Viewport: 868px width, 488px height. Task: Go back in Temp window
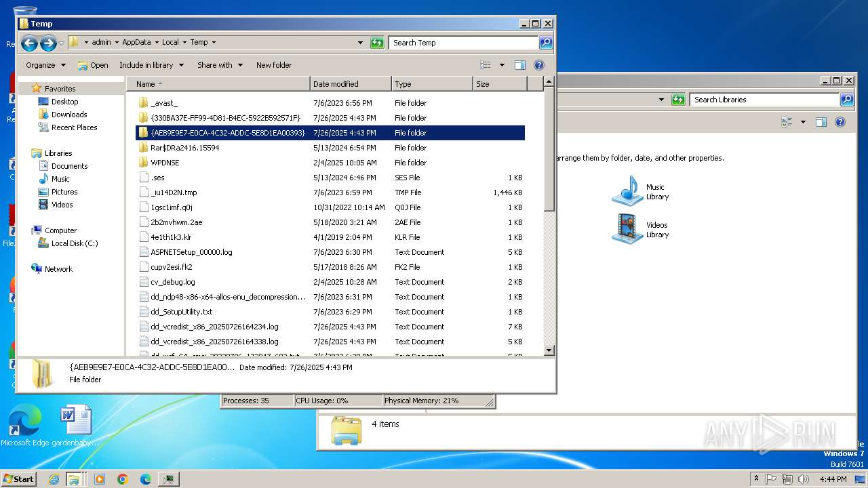[x=29, y=43]
